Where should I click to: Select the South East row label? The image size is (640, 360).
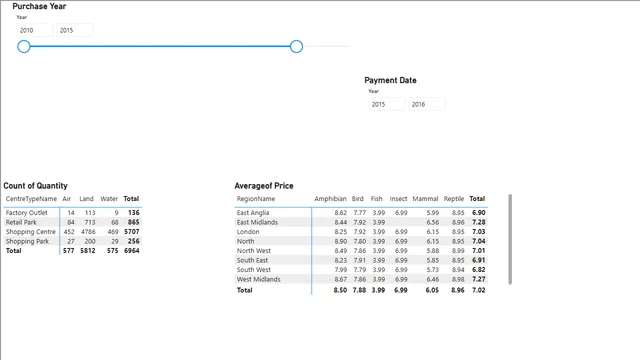click(x=253, y=260)
